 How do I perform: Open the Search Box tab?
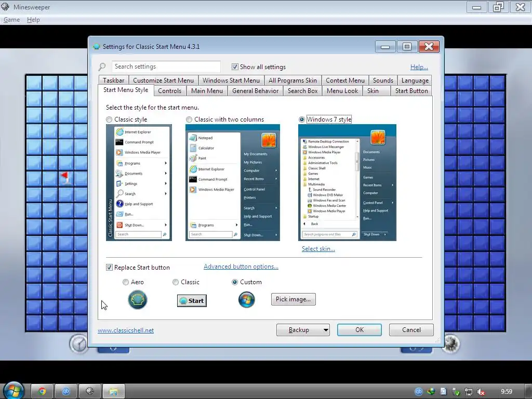pyautogui.click(x=303, y=91)
